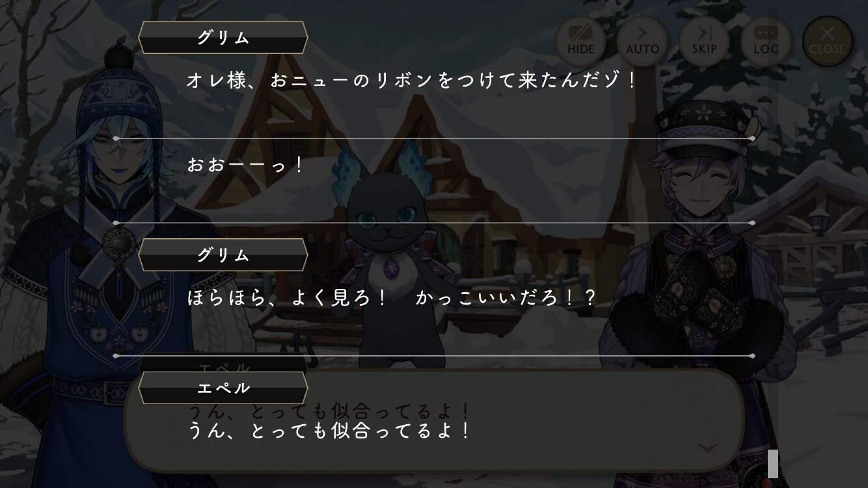Image resolution: width=868 pixels, height=488 pixels.
Task: Tap the うん、とっても似合ってるよ! dialogue text
Action: pos(329,431)
